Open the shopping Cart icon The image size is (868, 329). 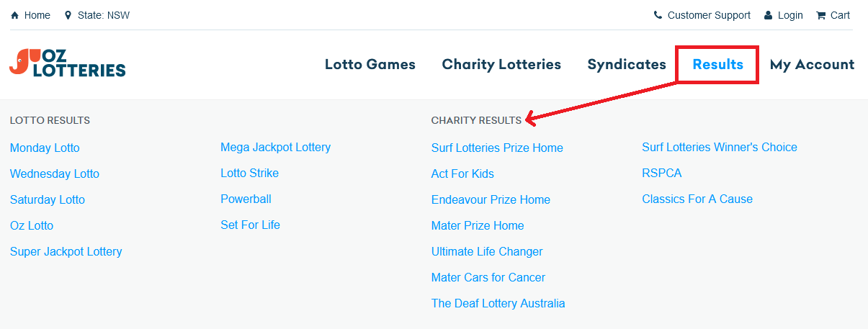point(820,15)
